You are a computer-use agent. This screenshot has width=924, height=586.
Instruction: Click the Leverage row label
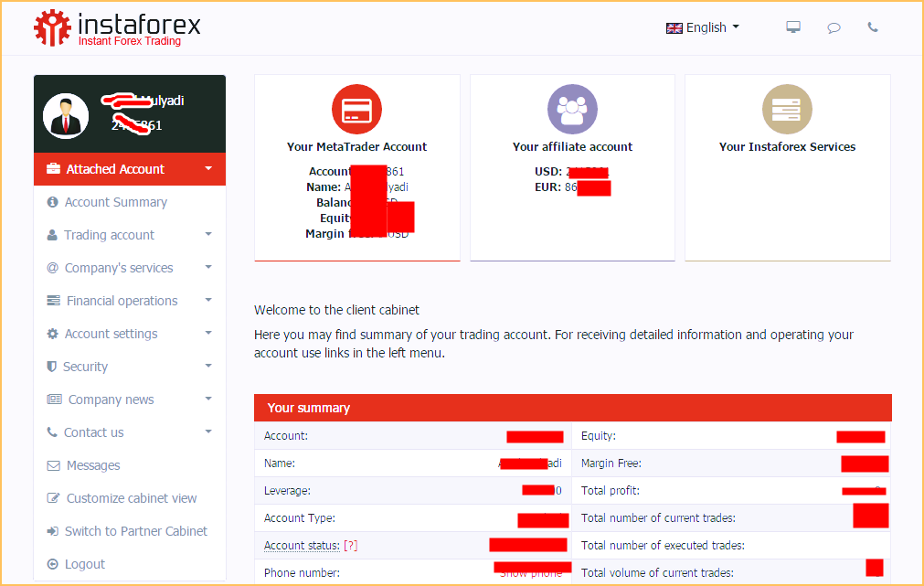(287, 491)
